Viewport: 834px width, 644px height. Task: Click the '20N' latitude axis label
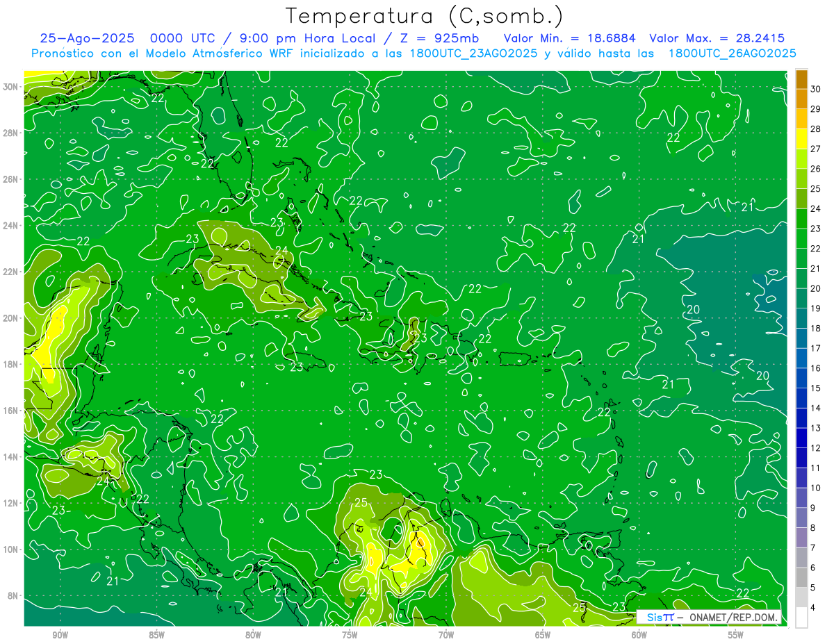point(10,318)
